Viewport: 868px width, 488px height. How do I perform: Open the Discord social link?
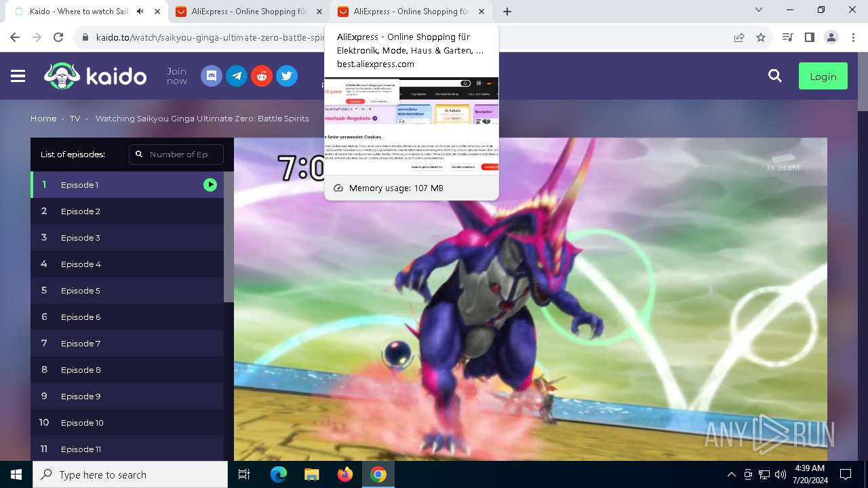pyautogui.click(x=212, y=76)
